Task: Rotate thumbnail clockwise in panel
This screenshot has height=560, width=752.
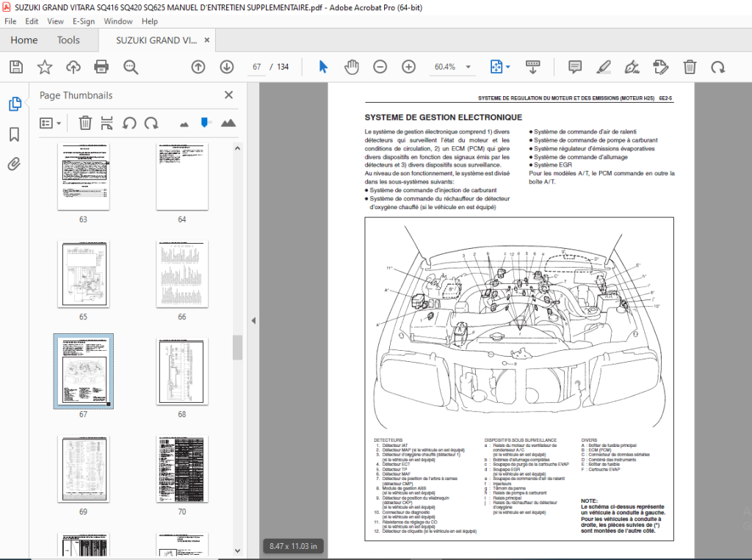Action: click(x=151, y=123)
